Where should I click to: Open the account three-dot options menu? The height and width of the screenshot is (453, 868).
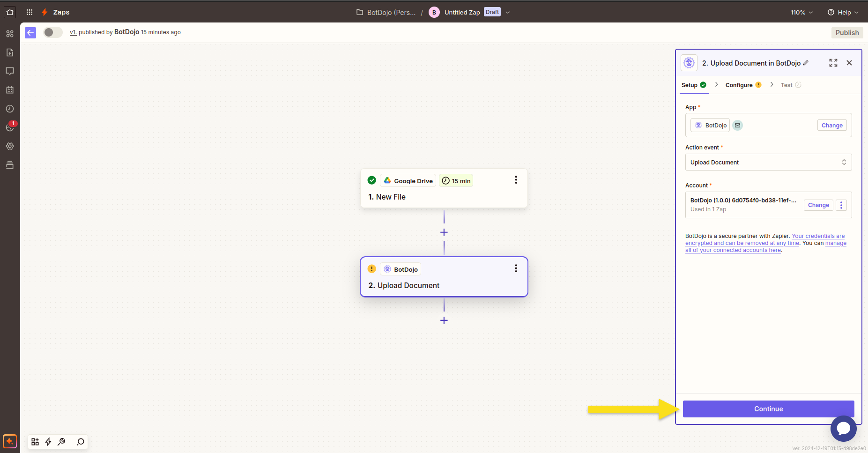(841, 205)
